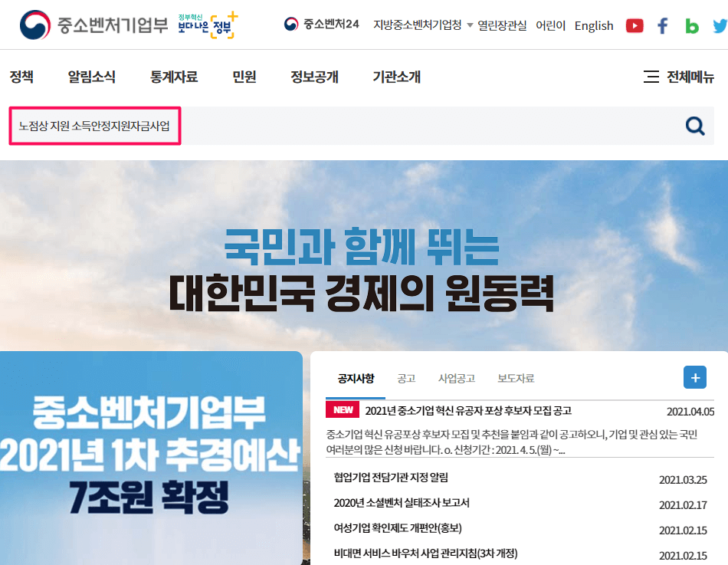Open the English version link
The width and height of the screenshot is (728, 565).
coord(593,25)
